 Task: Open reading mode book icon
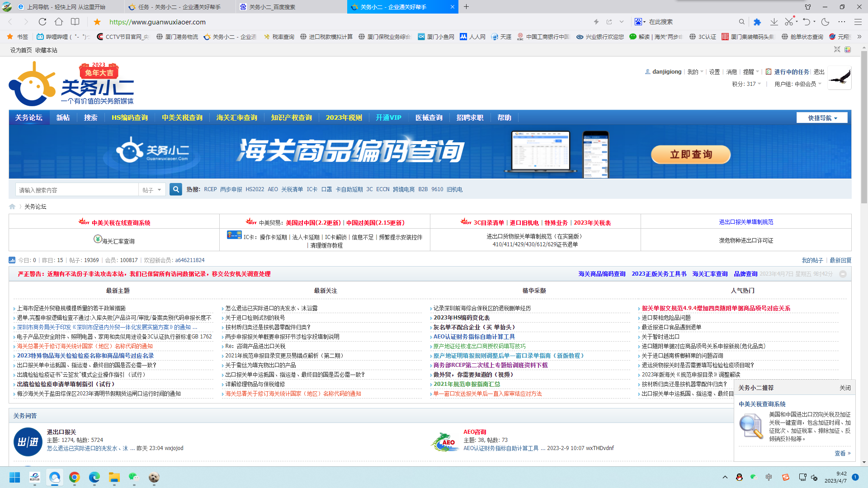tap(75, 22)
